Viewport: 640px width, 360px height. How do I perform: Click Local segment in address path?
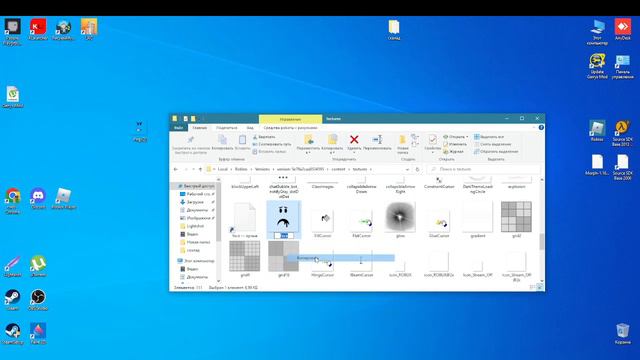(x=222, y=169)
